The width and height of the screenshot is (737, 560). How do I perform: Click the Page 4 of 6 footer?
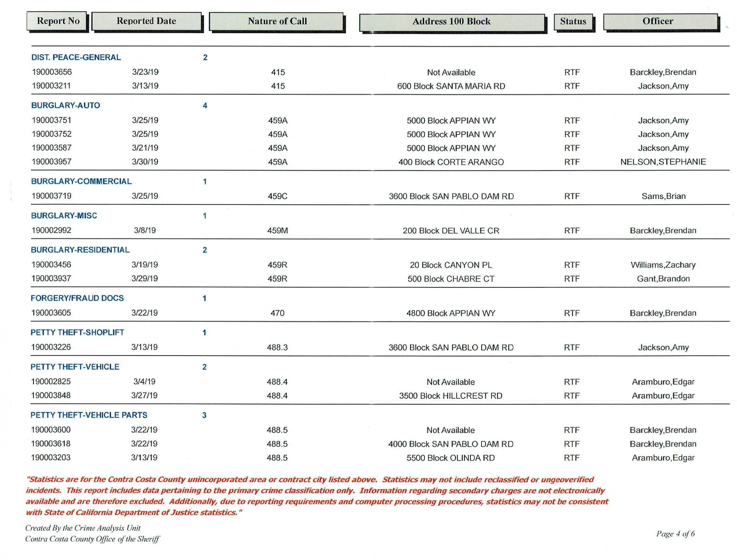pos(675,534)
